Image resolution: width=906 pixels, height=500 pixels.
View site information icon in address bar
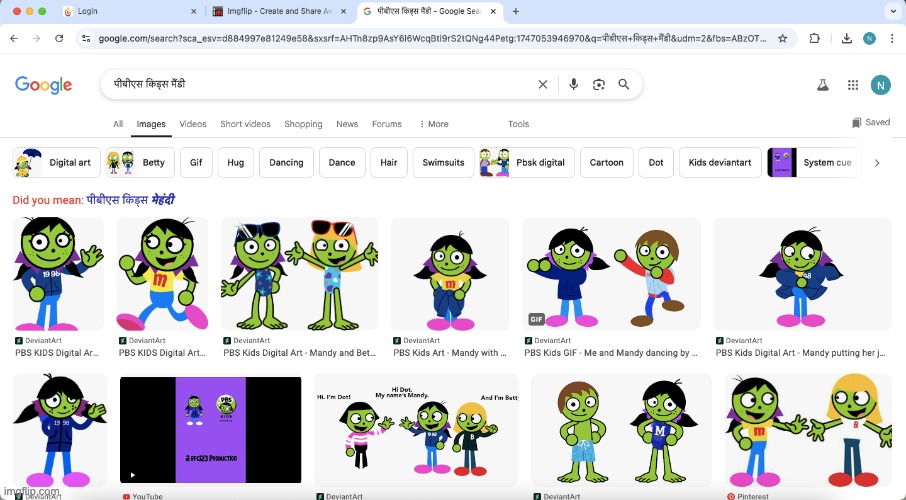86,38
